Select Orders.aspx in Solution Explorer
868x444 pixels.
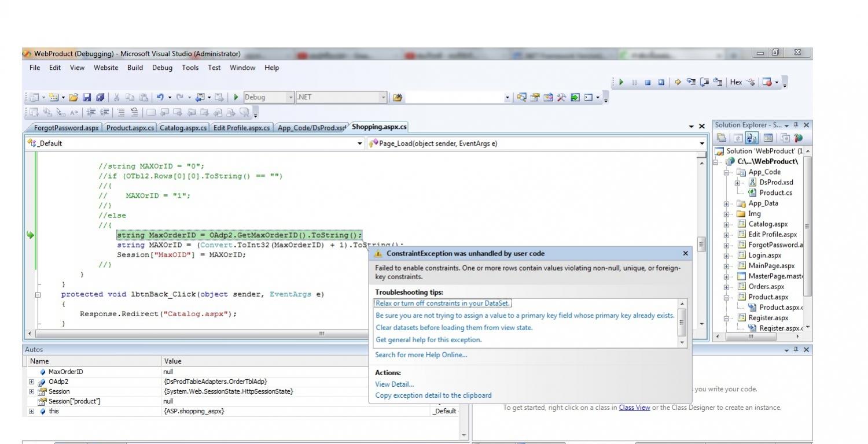point(766,287)
